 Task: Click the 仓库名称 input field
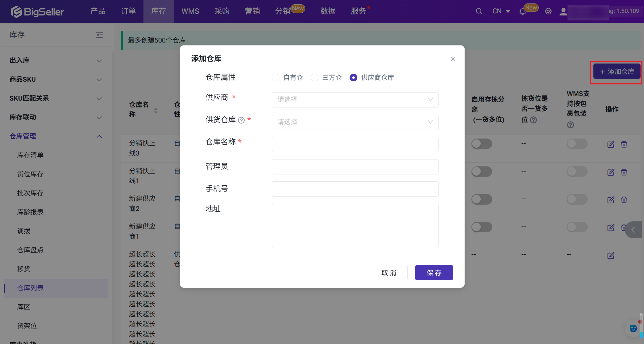point(355,144)
